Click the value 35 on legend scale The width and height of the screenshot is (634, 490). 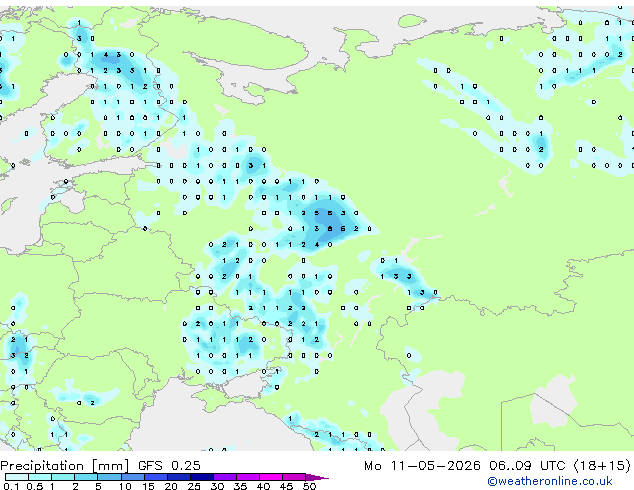click(x=240, y=486)
